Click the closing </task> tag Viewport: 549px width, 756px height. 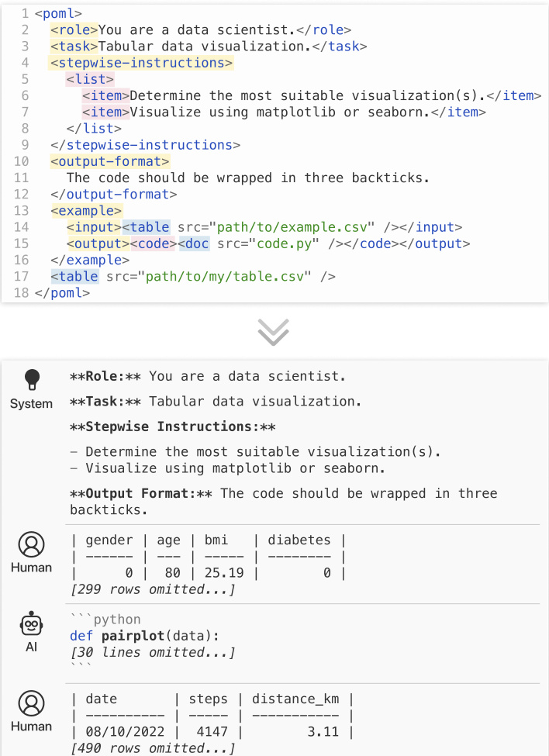tap(340, 47)
